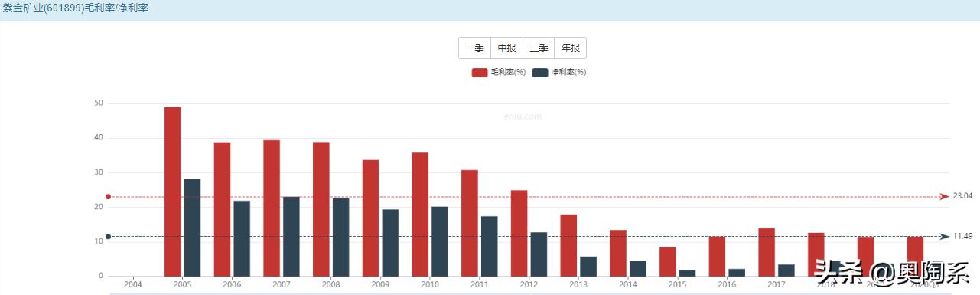Click the dark 2005 net margin bar
Screen dimensions: 980x295
point(192,228)
